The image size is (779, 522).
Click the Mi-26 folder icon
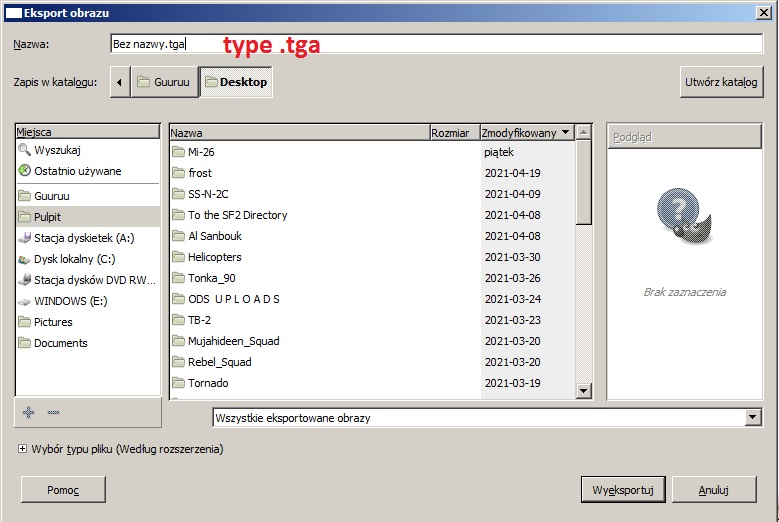(x=178, y=152)
